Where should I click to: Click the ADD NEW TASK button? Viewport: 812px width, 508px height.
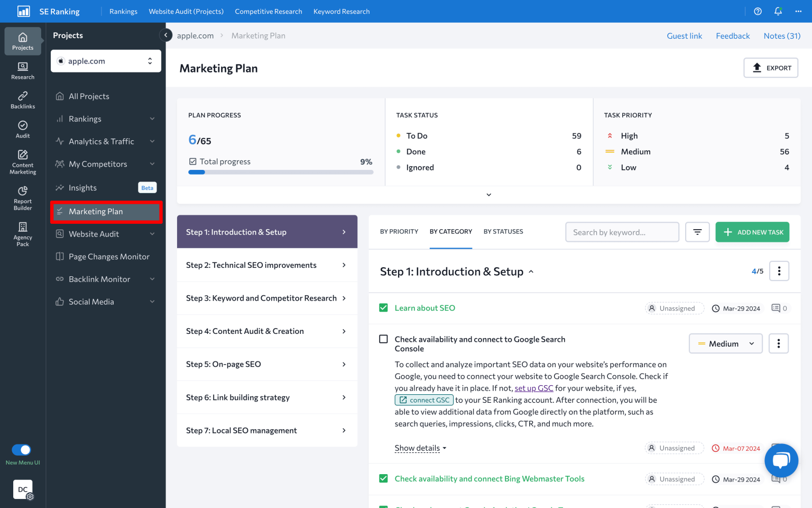pyautogui.click(x=752, y=232)
